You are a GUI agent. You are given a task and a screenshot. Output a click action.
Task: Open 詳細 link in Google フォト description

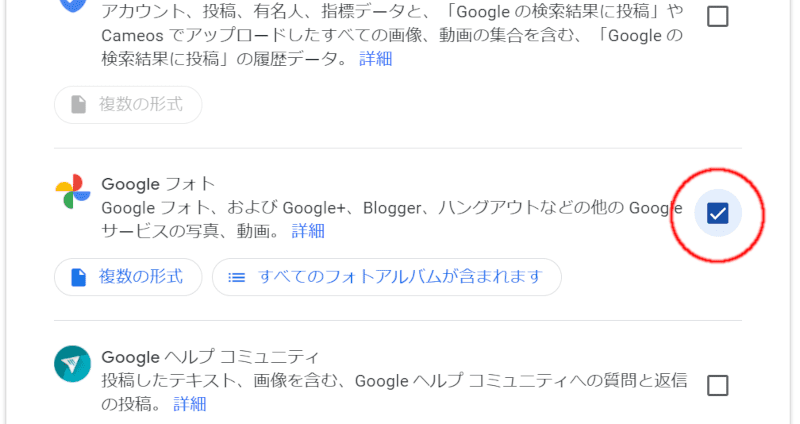[x=308, y=231]
